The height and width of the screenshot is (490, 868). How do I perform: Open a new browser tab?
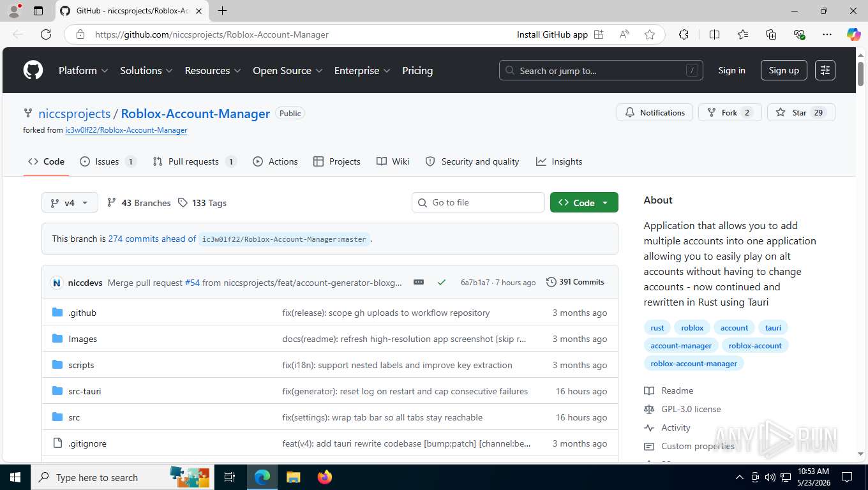point(222,11)
